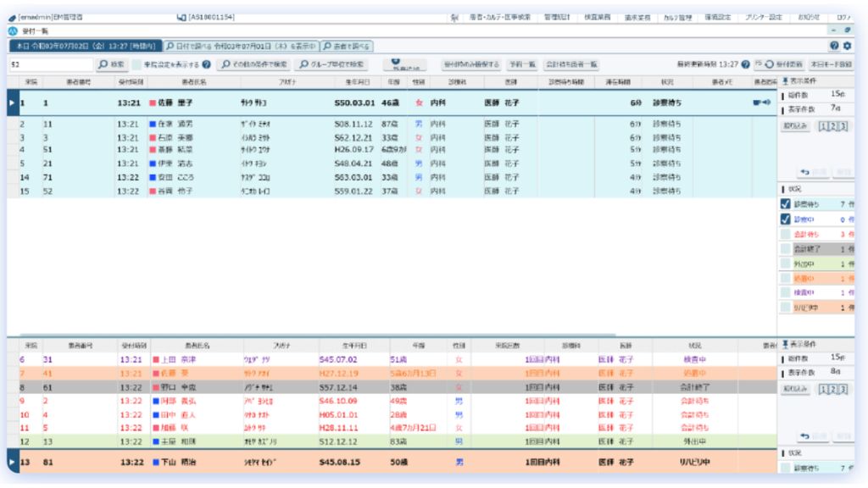The image size is (868, 488).
Task: Open the 管理統計 menu
Action: tap(558, 17)
